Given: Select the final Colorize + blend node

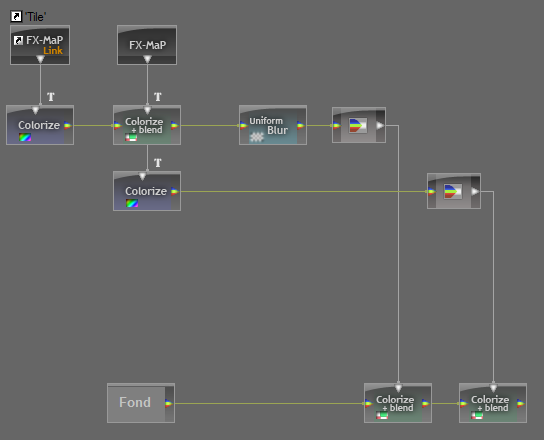Looking at the screenshot, I should pos(493,403).
